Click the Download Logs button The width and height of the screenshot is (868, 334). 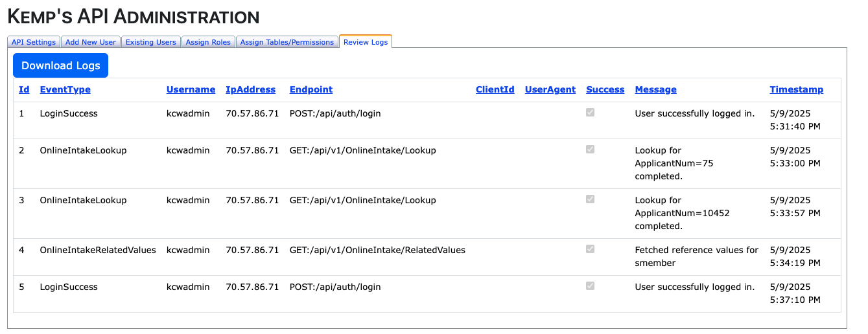coord(61,65)
